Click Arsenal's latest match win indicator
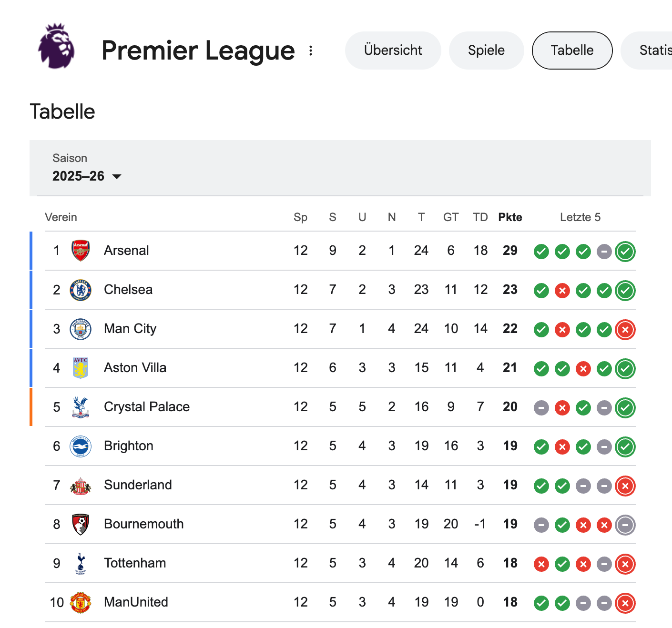This screenshot has height=628, width=672. click(625, 251)
